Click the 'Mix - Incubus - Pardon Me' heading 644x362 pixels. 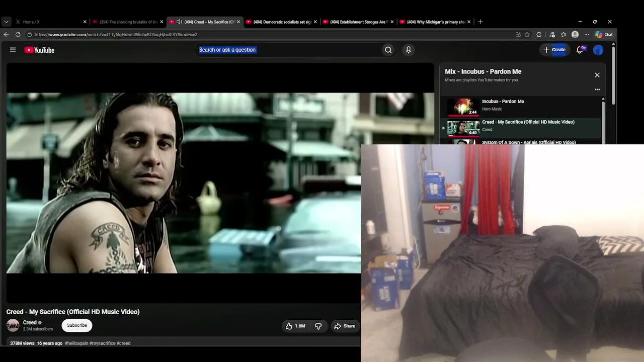[x=483, y=71]
